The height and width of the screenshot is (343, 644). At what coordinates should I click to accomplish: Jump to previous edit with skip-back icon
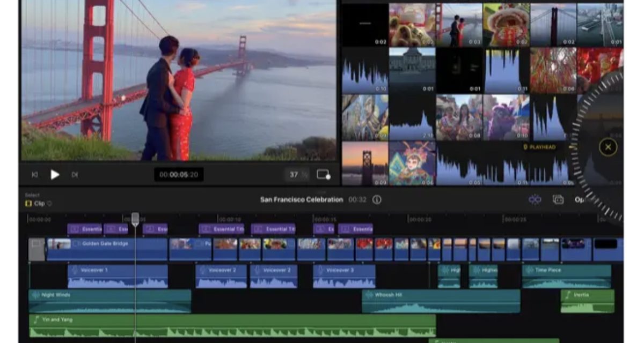click(x=35, y=175)
